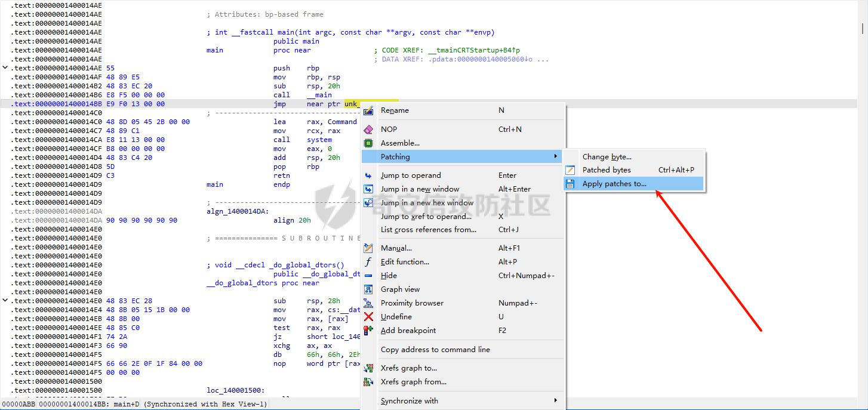Click the Rename icon in context menu

point(368,110)
